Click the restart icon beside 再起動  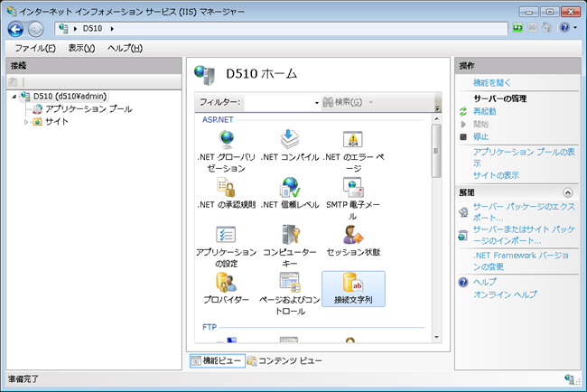463,111
